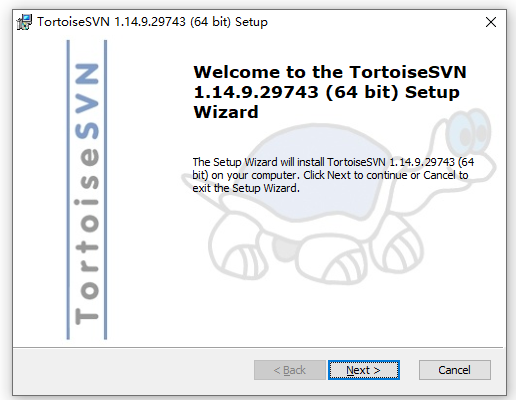Screen dimensions: 516x400
Task: Click the blue SVN letters in logo
Action: click(87, 101)
